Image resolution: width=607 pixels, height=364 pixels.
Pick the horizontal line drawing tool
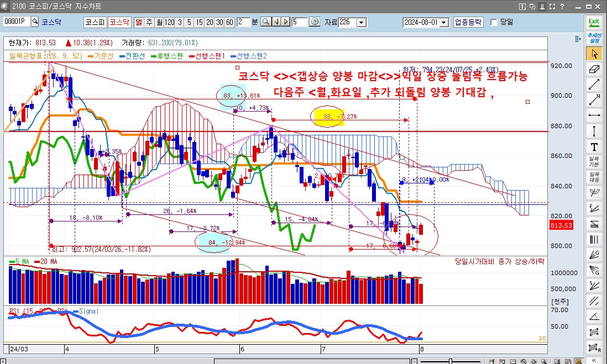tap(594, 115)
